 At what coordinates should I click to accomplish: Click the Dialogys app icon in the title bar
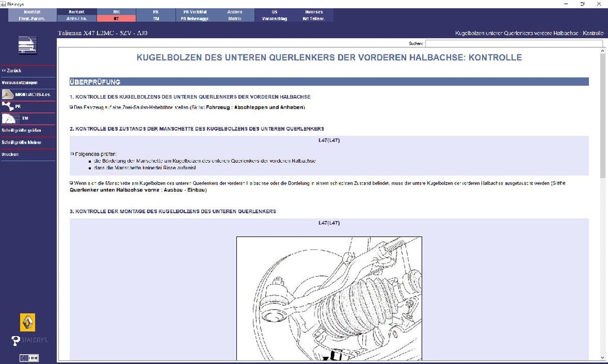(x=4, y=4)
